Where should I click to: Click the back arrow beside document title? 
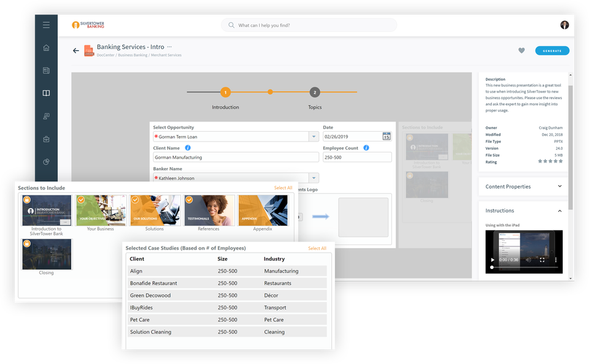coord(76,51)
